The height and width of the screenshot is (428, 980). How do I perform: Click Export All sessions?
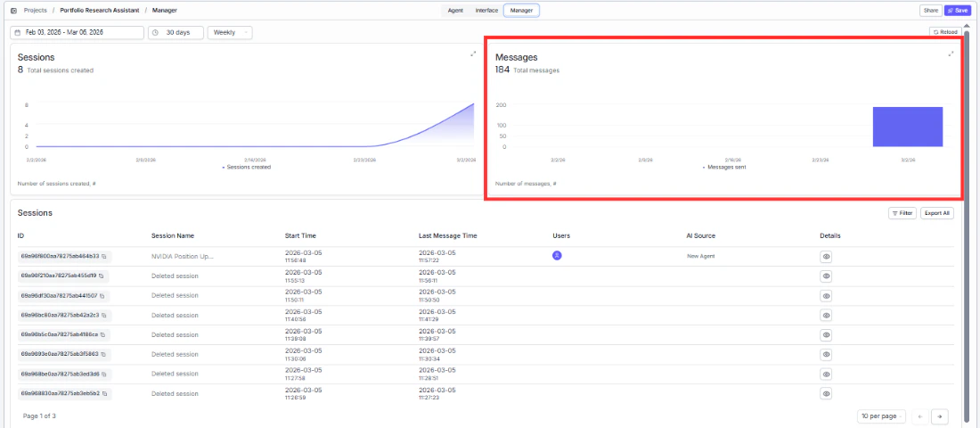[937, 213]
